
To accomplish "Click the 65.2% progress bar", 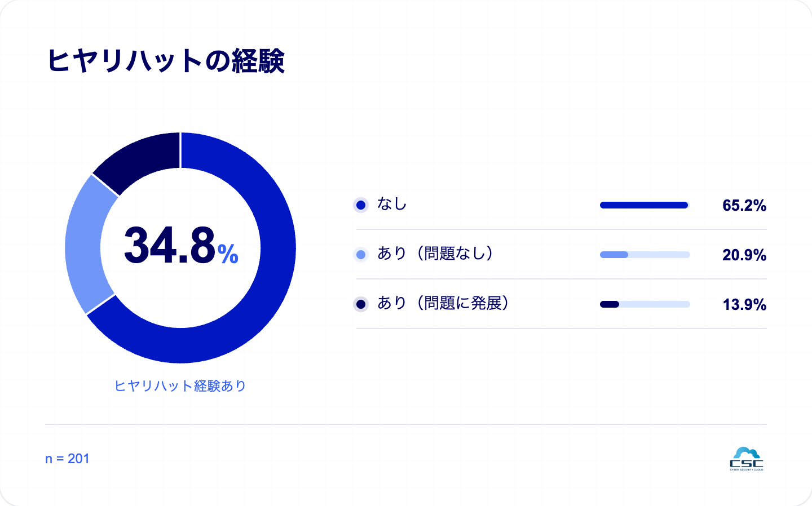I will (x=645, y=205).
